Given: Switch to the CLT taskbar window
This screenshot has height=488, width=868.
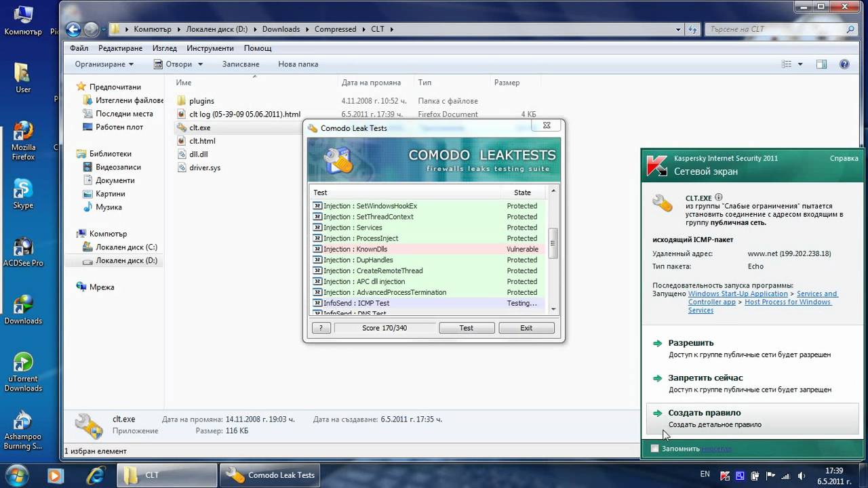Looking at the screenshot, I should point(167,475).
